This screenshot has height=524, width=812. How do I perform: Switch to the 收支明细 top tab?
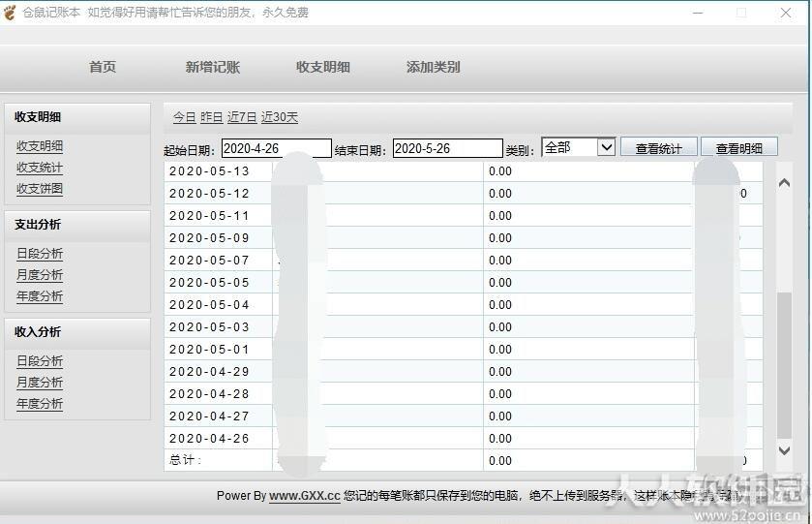[x=322, y=67]
